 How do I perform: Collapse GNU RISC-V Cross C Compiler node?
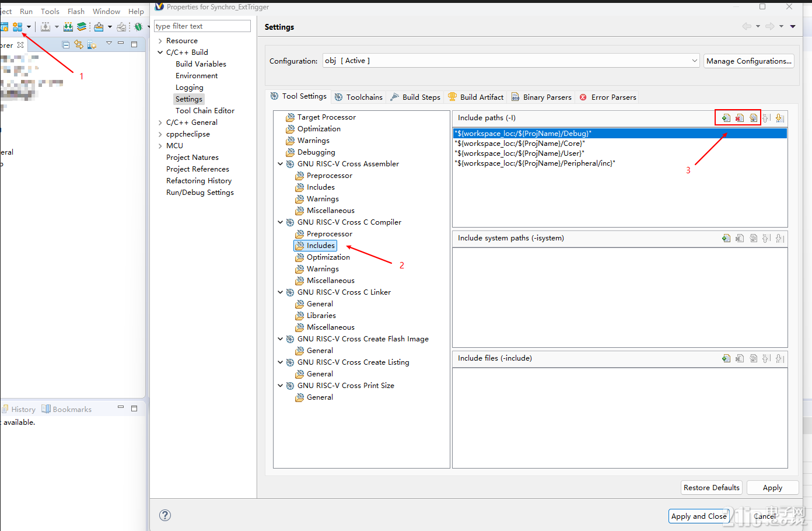click(281, 222)
